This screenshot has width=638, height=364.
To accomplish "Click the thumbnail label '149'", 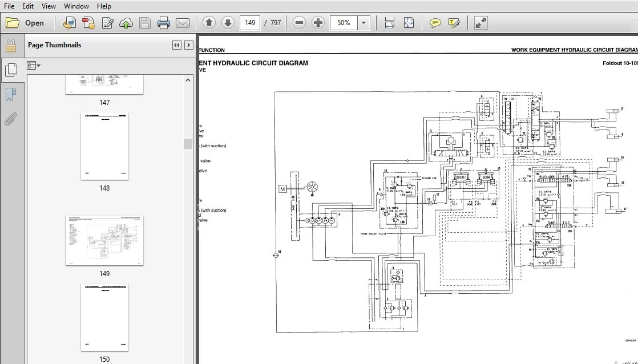I will (104, 274).
